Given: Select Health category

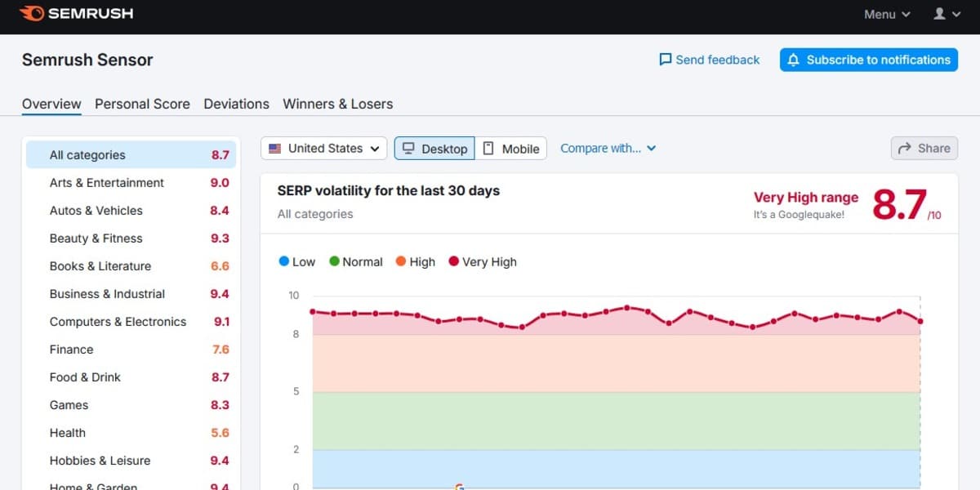Looking at the screenshot, I should 131,433.
